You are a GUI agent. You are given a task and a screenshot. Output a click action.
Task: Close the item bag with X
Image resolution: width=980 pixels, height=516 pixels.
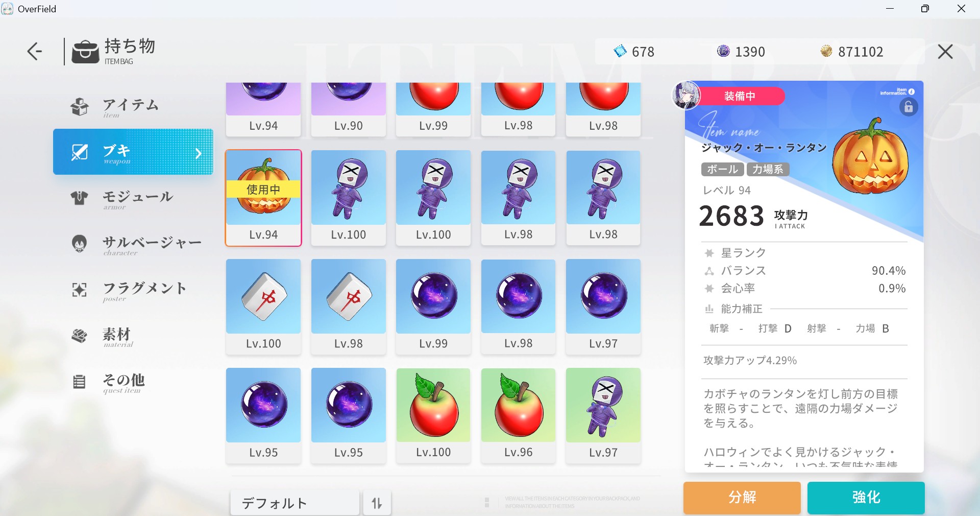point(945,51)
